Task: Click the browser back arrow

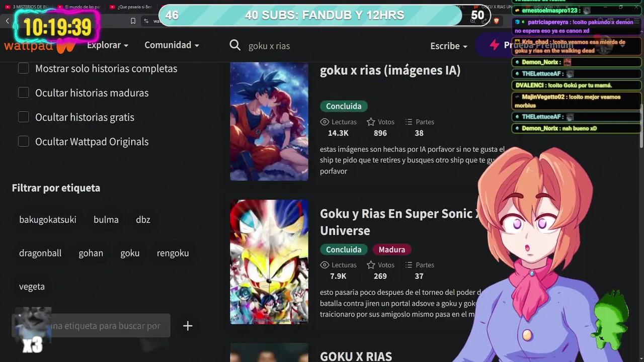Action: [x=8, y=21]
